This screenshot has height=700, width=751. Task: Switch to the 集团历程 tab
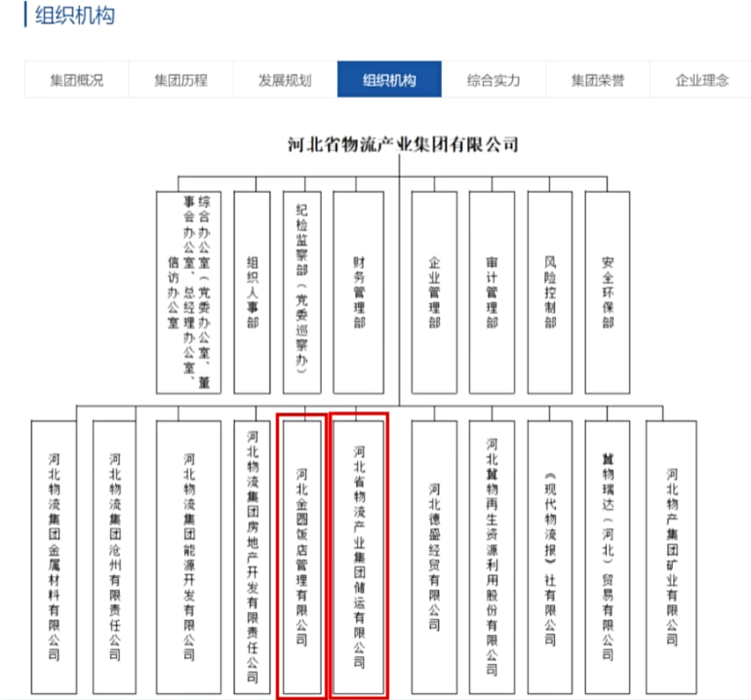[180, 80]
